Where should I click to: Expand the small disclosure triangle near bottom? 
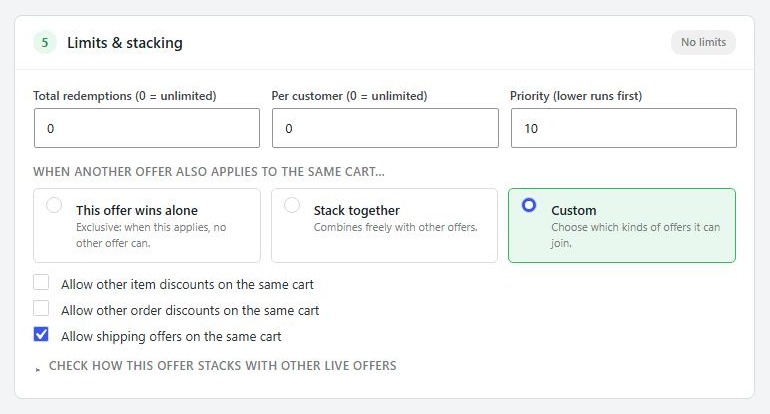tap(38, 369)
